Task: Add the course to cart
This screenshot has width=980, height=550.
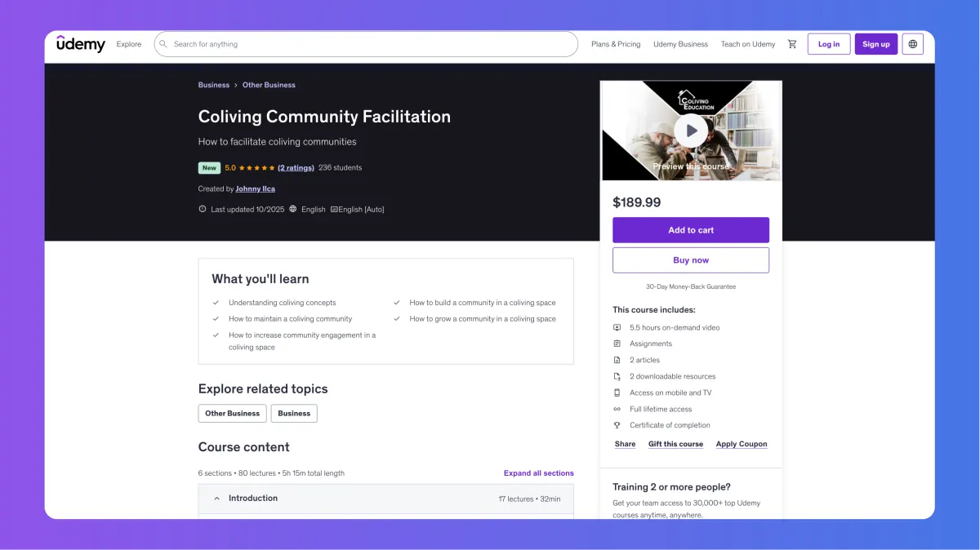Action: pyautogui.click(x=691, y=230)
